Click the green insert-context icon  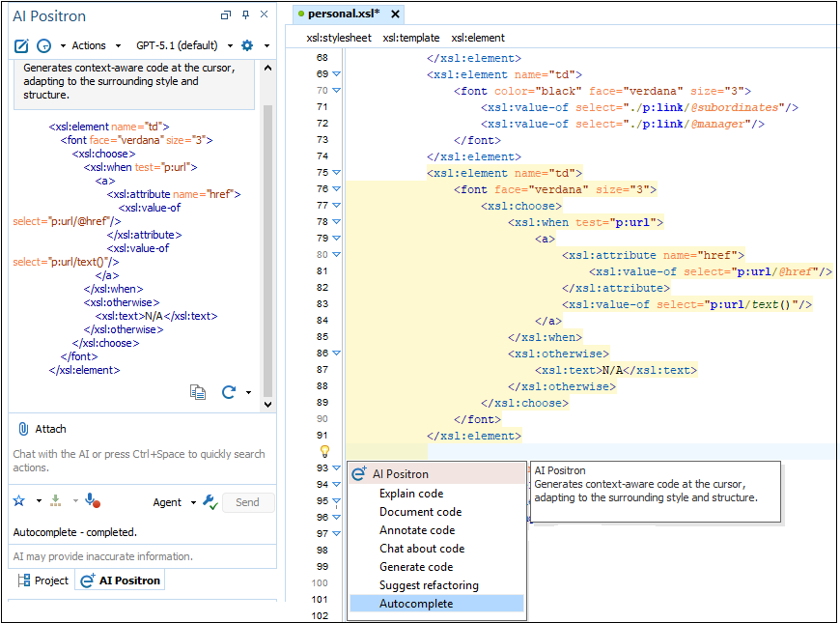tap(55, 501)
